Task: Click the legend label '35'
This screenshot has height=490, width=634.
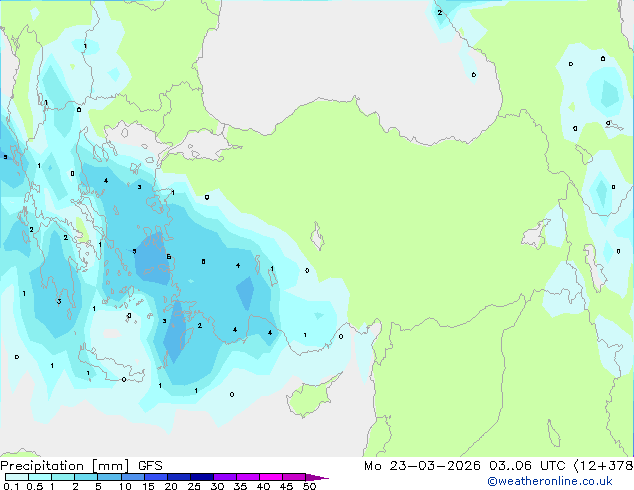Action: click(x=240, y=486)
